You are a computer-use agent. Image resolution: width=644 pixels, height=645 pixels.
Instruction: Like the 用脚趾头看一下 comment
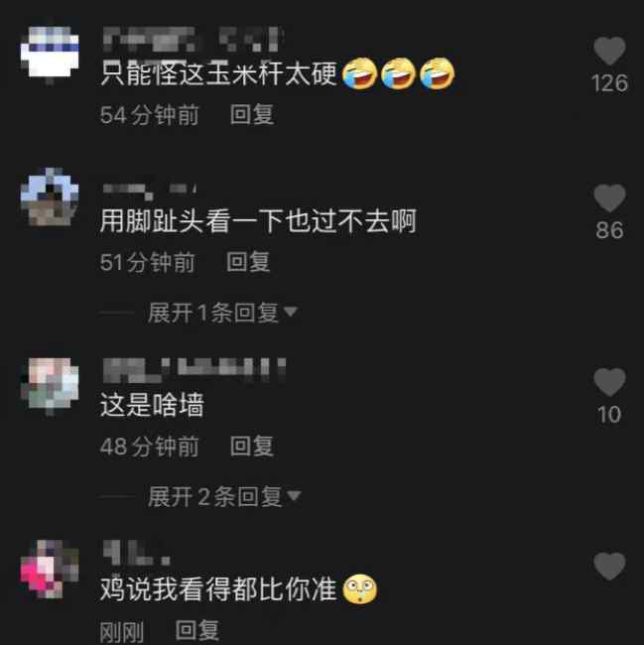[609, 198]
